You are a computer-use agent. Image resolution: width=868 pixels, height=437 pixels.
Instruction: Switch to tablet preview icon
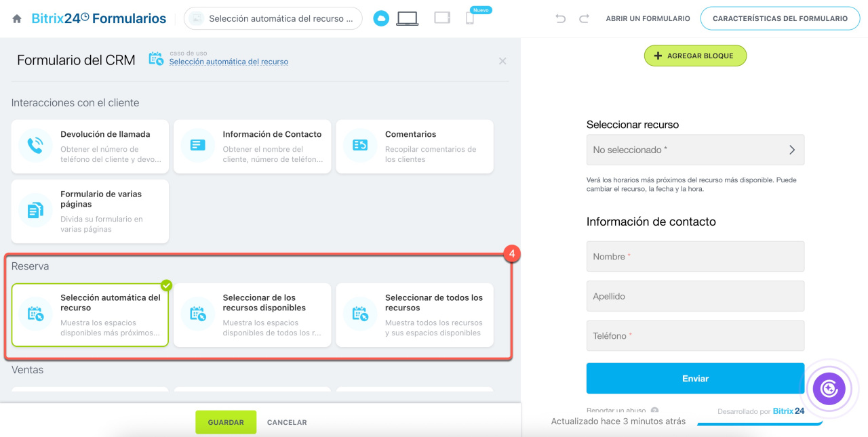[442, 18]
